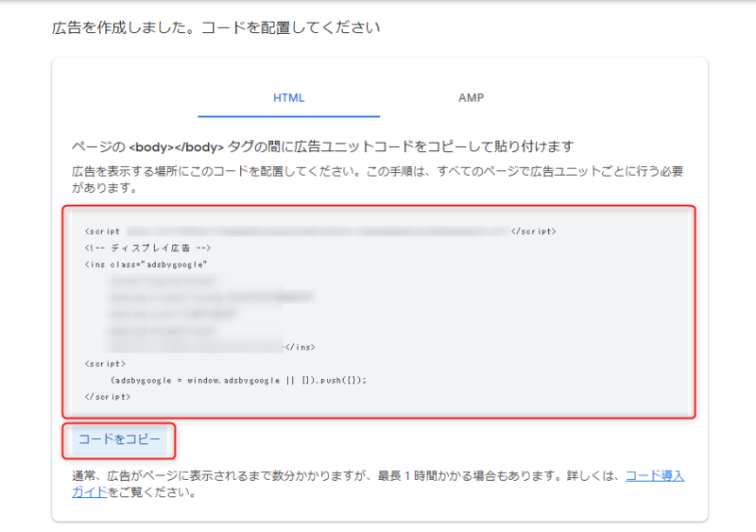The image size is (756, 532).
Task: Click the 広告を表示する場所 description paragraph
Action: [x=377, y=180]
